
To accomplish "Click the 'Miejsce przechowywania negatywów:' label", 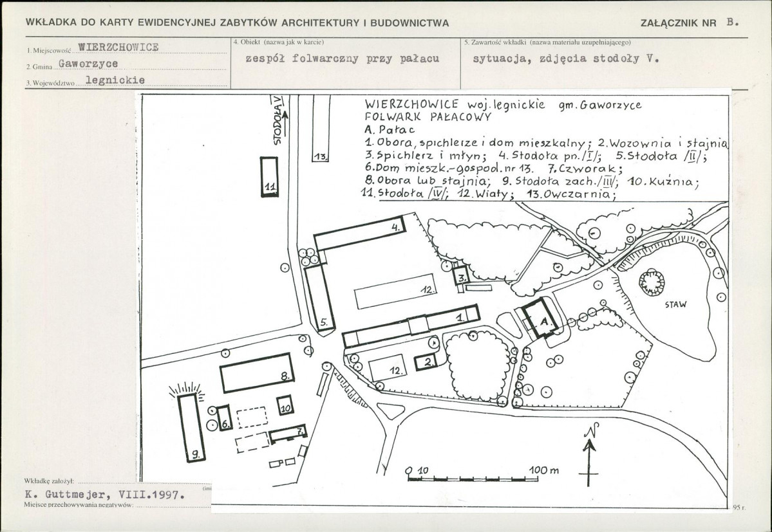I will click(x=79, y=505).
